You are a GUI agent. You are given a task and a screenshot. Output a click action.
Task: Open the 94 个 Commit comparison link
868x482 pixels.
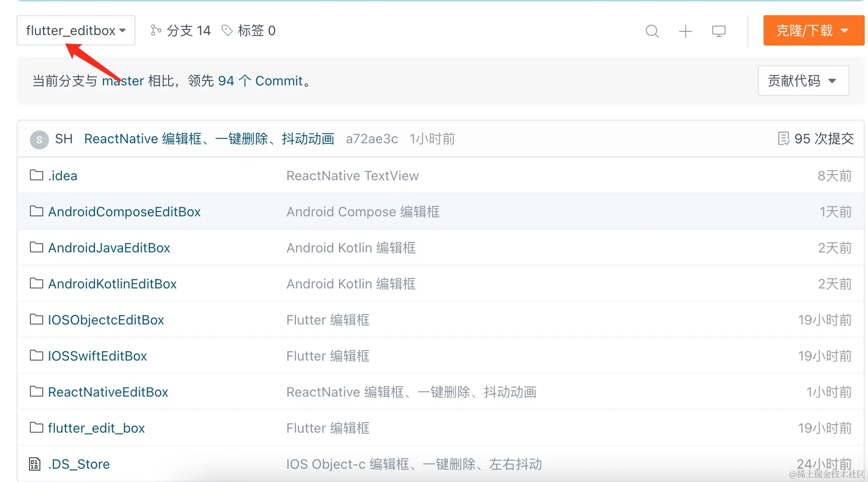(260, 81)
